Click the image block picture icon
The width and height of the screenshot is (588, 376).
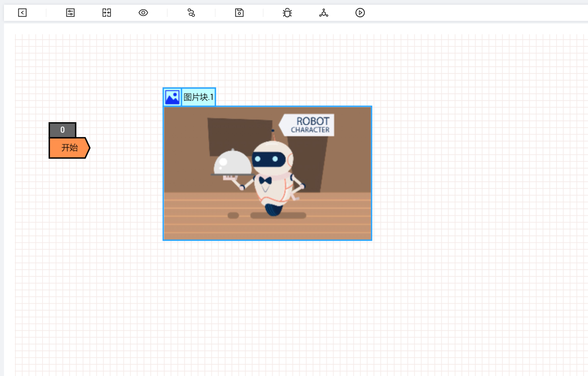[172, 97]
